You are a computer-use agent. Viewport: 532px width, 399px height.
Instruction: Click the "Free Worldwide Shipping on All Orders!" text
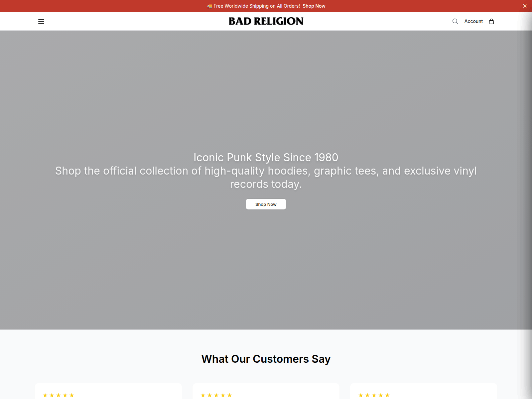(257, 6)
